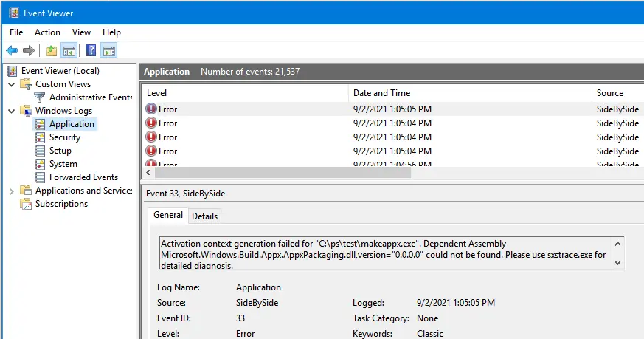Sort events by the Level column header
644x339 pixels.
click(x=245, y=93)
